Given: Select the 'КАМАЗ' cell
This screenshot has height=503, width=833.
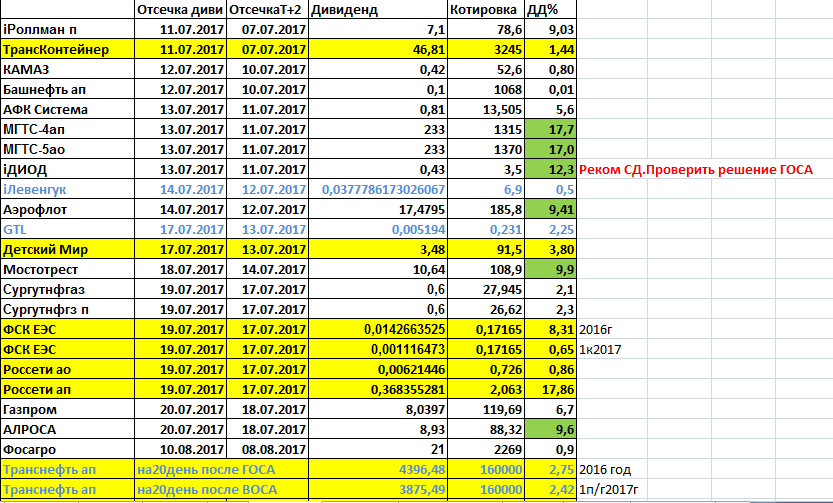Looking at the screenshot, I should click(67, 69).
